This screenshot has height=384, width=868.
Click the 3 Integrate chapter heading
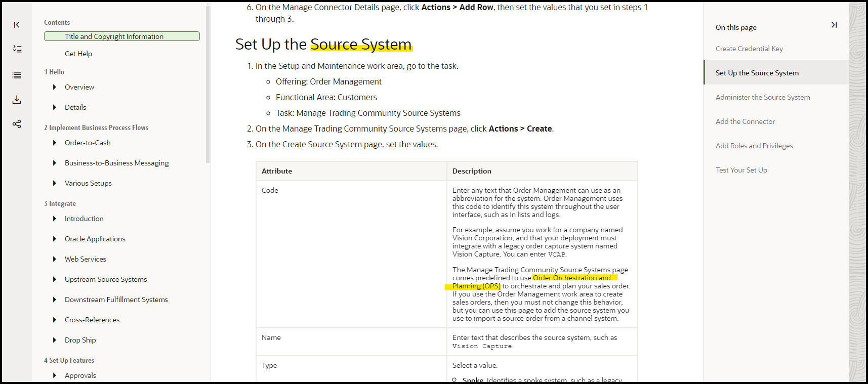pyautogui.click(x=60, y=203)
